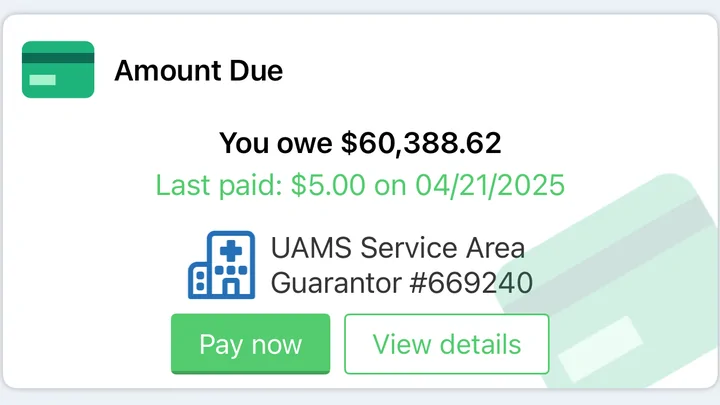Click the green credit card icon

[x=58, y=69]
